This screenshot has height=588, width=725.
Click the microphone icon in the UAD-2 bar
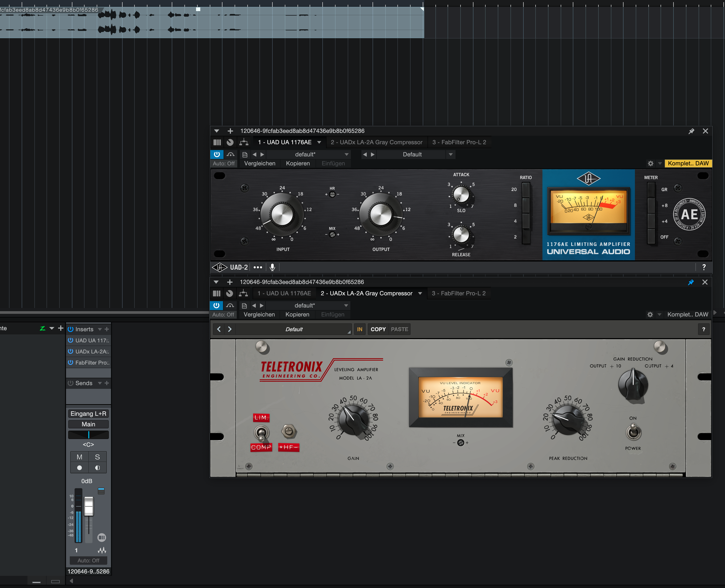click(272, 267)
